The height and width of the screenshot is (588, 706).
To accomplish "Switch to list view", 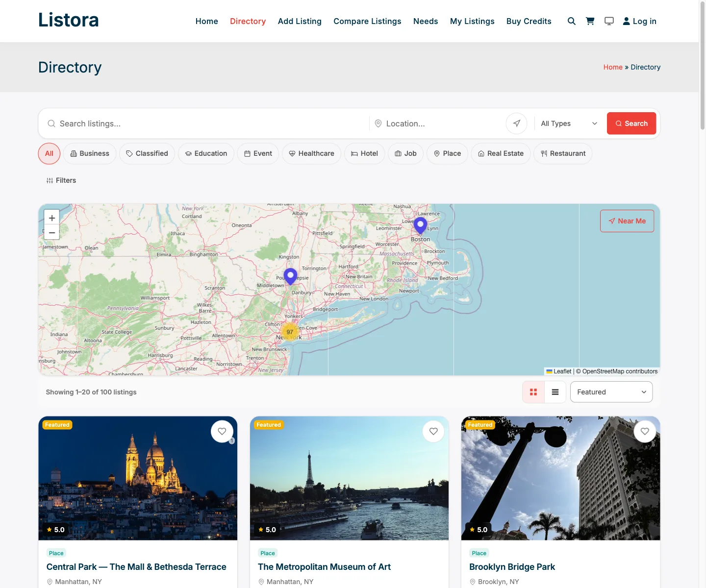I will point(555,392).
